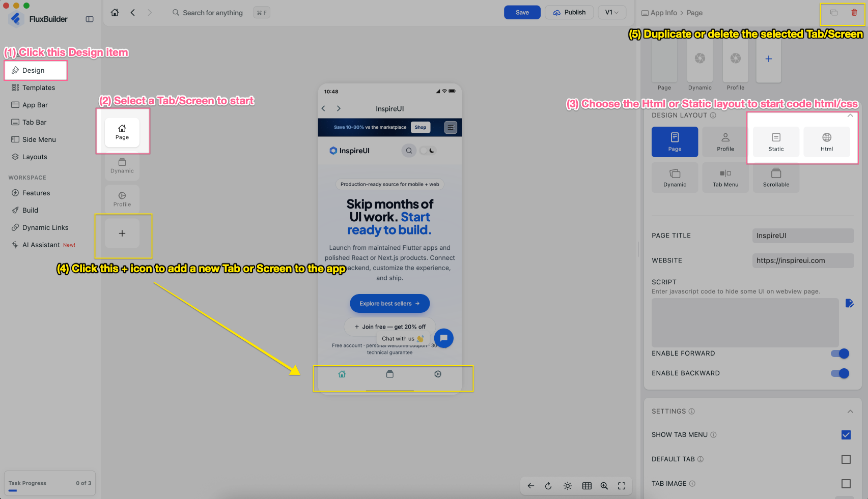Click the Publish button
This screenshot has height=499, width=868.
point(569,13)
